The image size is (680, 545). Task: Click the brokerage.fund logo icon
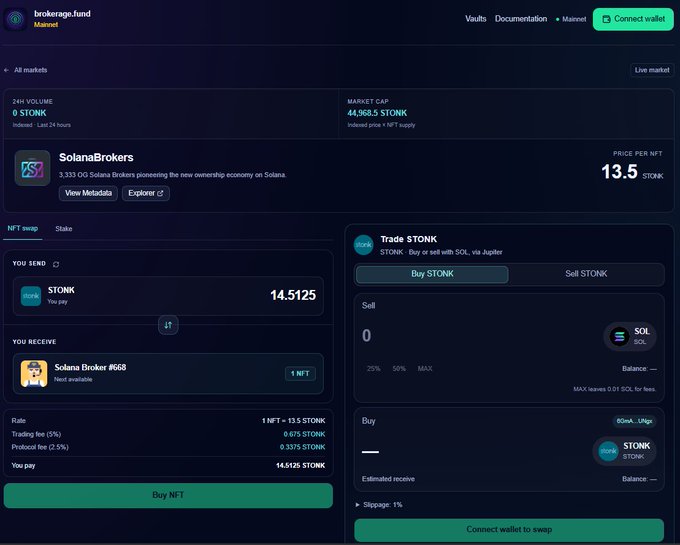[16, 19]
